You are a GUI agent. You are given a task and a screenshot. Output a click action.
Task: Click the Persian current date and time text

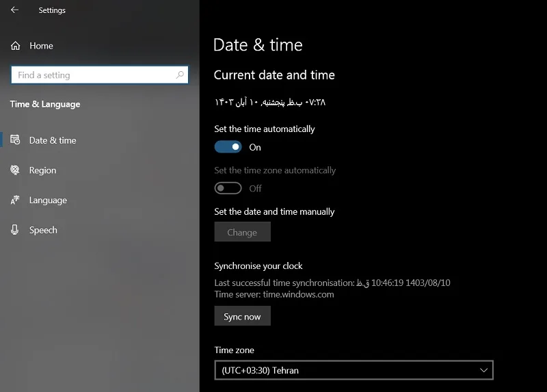pos(270,102)
